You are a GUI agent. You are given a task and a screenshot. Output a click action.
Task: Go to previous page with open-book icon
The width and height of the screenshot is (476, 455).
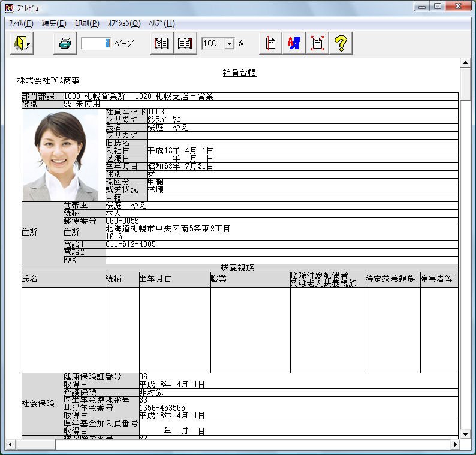[x=162, y=43]
